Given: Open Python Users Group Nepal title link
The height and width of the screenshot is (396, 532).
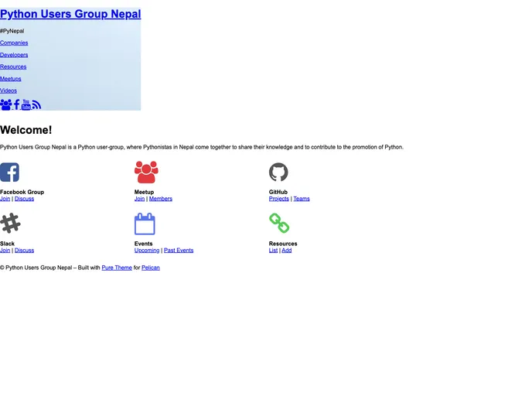Looking at the screenshot, I should click(x=70, y=14).
